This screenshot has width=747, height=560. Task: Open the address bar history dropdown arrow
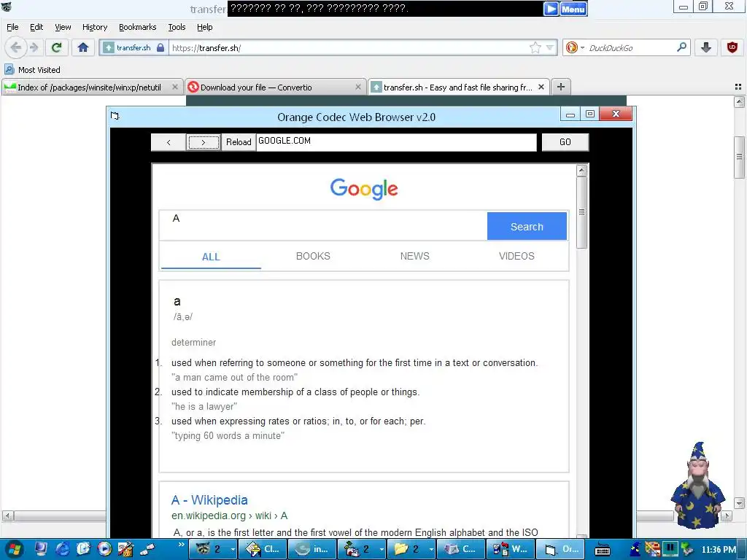550,47
